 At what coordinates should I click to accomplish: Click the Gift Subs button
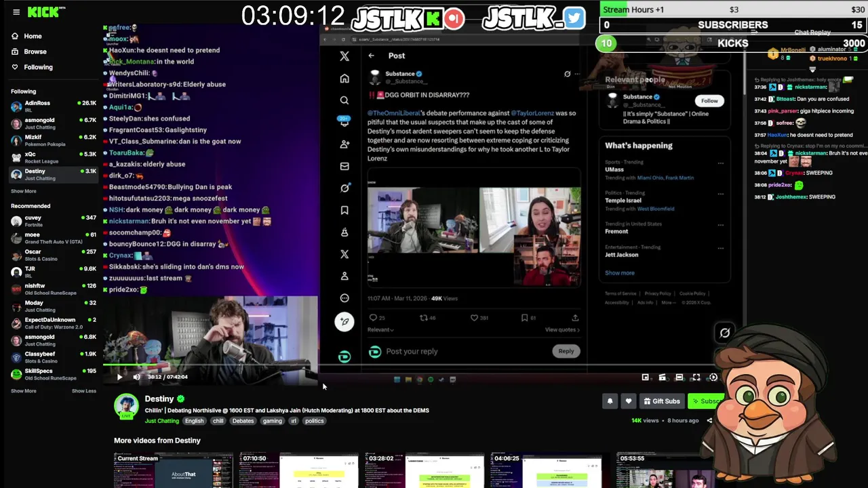tap(662, 401)
